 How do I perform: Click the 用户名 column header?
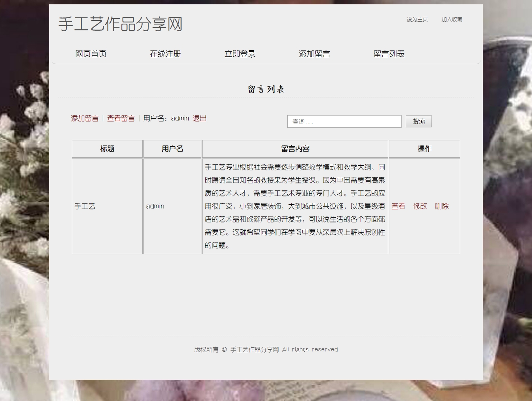tap(173, 149)
